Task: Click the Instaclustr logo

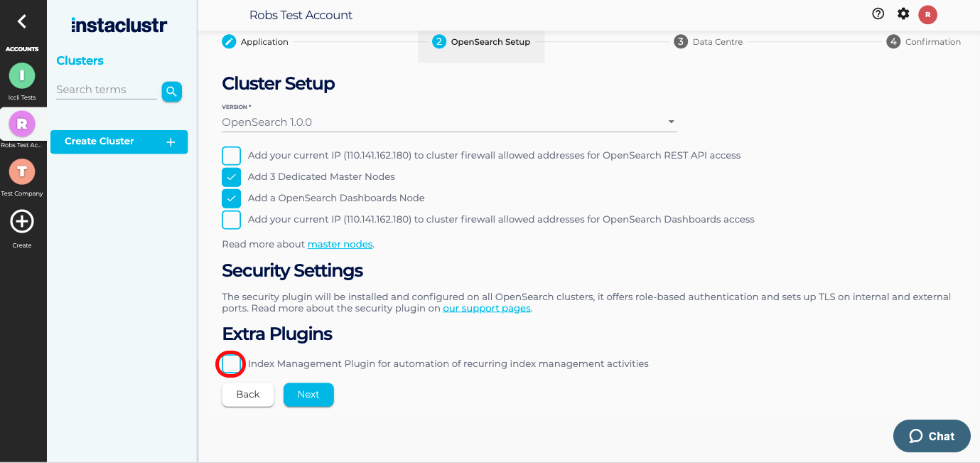Action: (119, 26)
